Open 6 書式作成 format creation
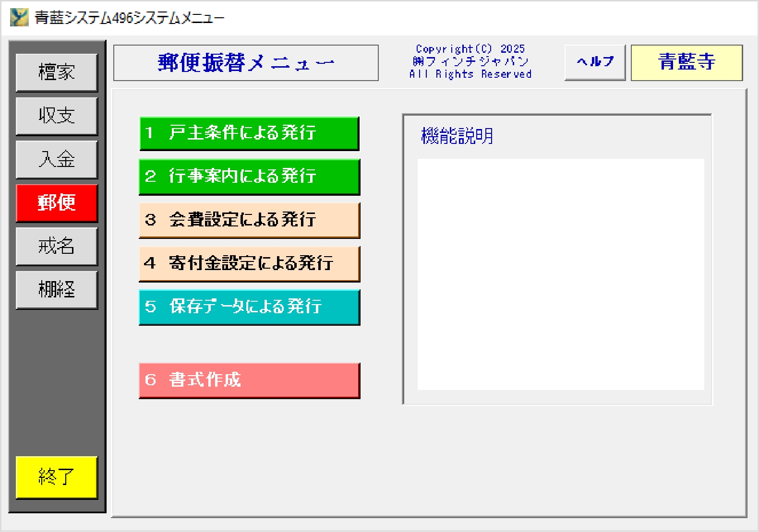This screenshot has height=532, width=759. (249, 380)
